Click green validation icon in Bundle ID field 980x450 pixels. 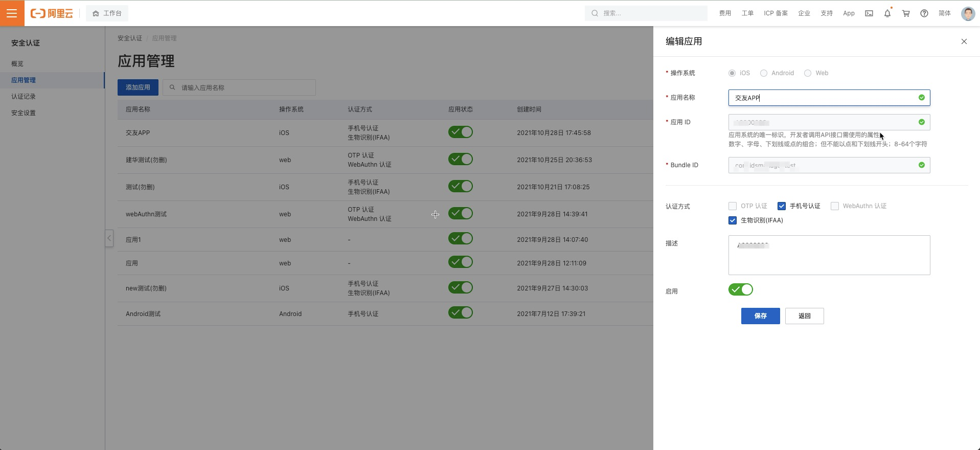point(922,165)
